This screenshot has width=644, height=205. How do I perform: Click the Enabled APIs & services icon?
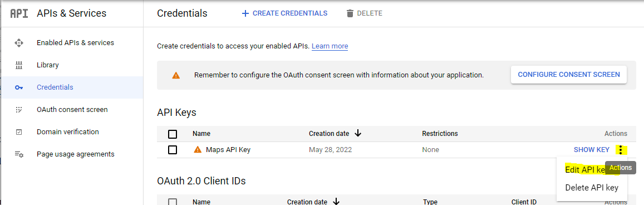(19, 43)
